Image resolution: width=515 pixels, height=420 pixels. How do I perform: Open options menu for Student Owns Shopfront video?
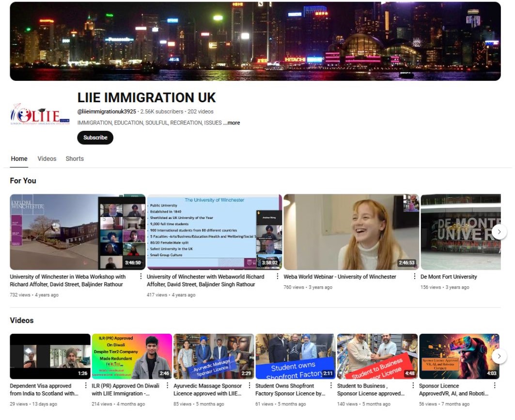pyautogui.click(x=331, y=386)
